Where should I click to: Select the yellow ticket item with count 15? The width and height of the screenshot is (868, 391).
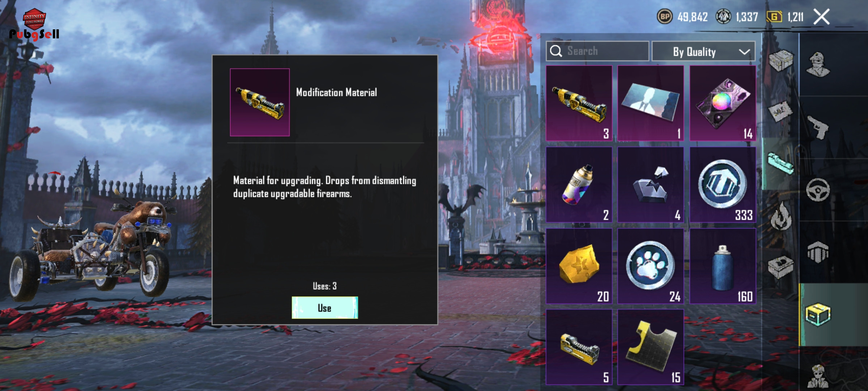(651, 347)
